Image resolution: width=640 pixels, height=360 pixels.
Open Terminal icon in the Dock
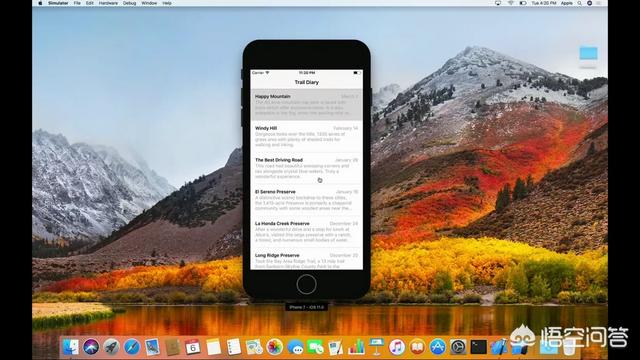tap(478, 347)
